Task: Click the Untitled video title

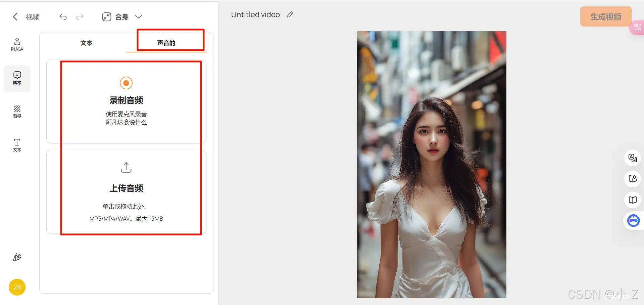Action: point(255,14)
